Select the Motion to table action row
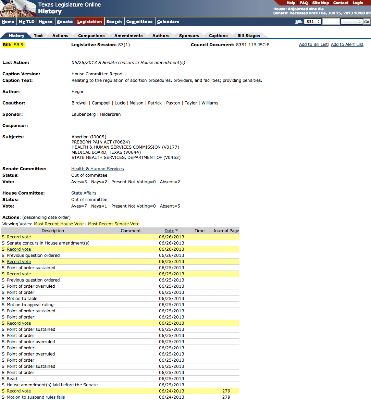The image size is (371, 400). point(120,299)
